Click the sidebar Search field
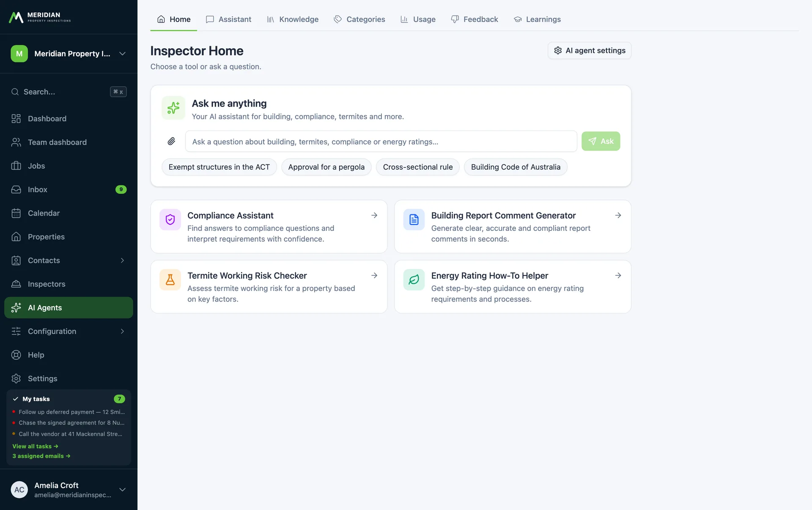812x510 pixels. [69, 92]
